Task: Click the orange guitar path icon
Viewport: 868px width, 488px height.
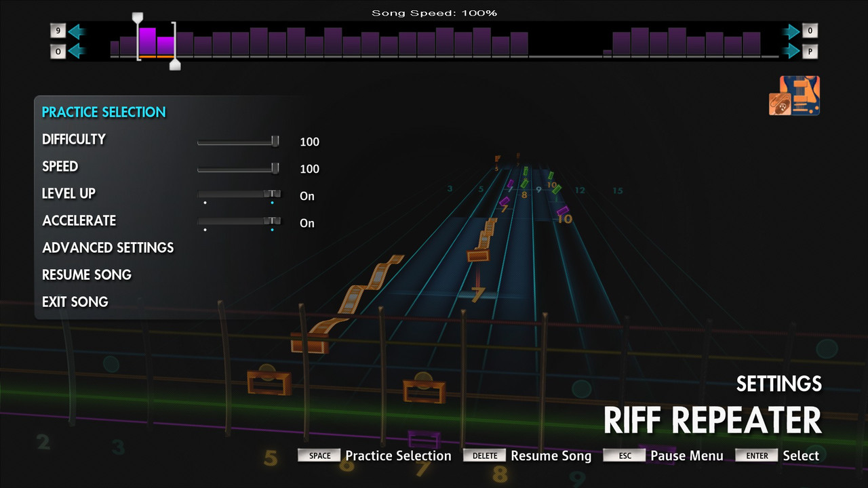Action: point(794,96)
